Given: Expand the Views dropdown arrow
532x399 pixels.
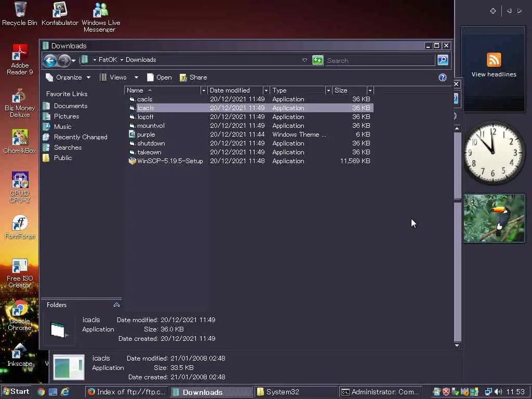Looking at the screenshot, I should pos(136,77).
